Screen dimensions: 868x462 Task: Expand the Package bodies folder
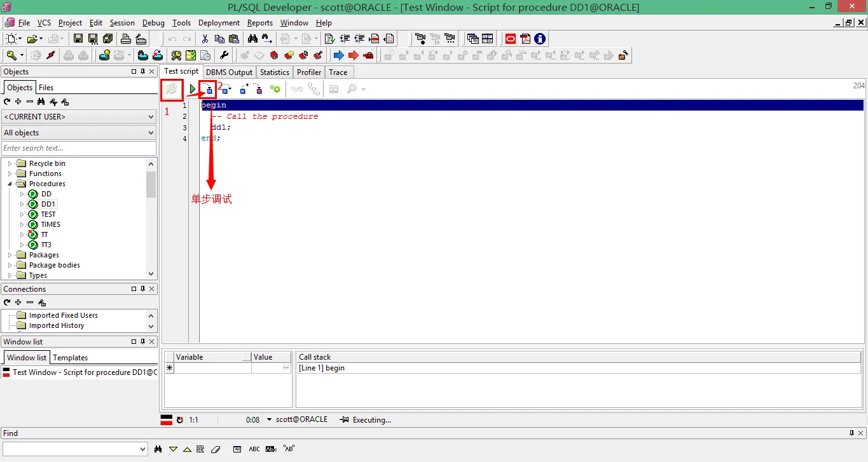pyautogui.click(x=10, y=265)
